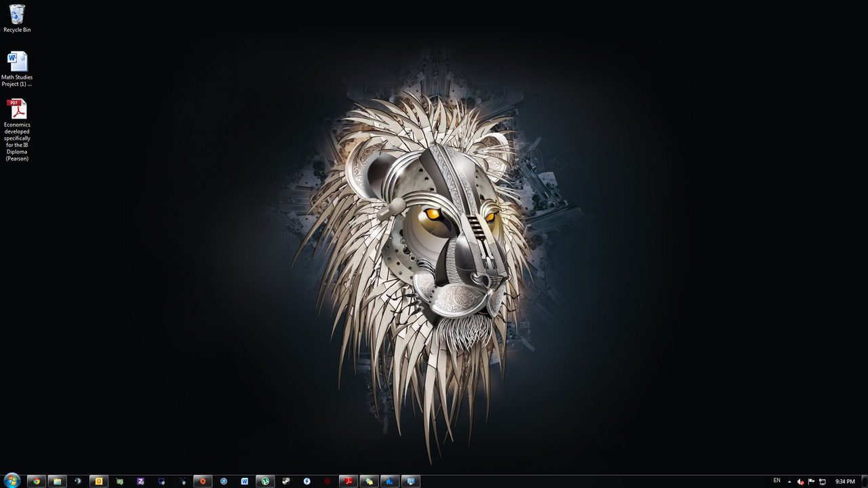This screenshot has width=868, height=488.
Task: Open the orange Origin icon in taskbar
Action: point(203,481)
